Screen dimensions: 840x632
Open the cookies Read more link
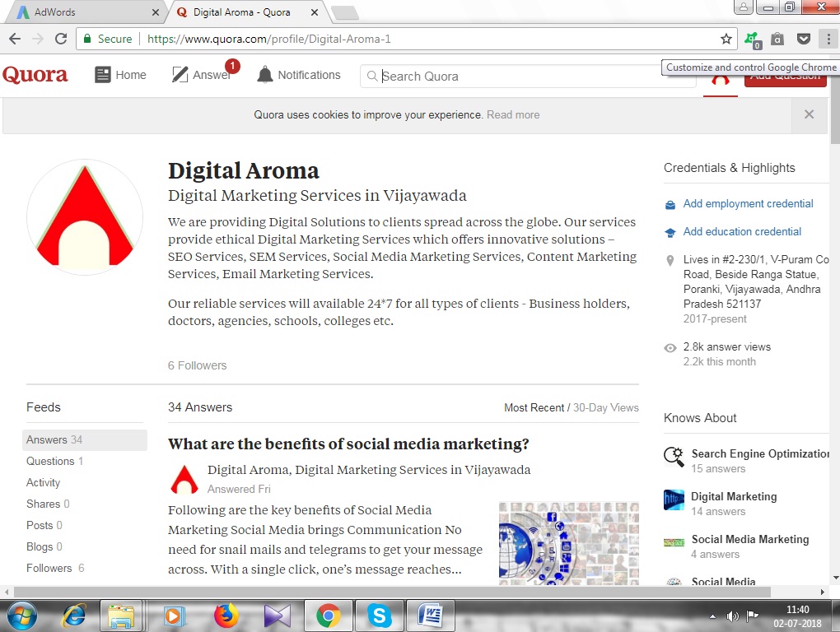pos(513,114)
